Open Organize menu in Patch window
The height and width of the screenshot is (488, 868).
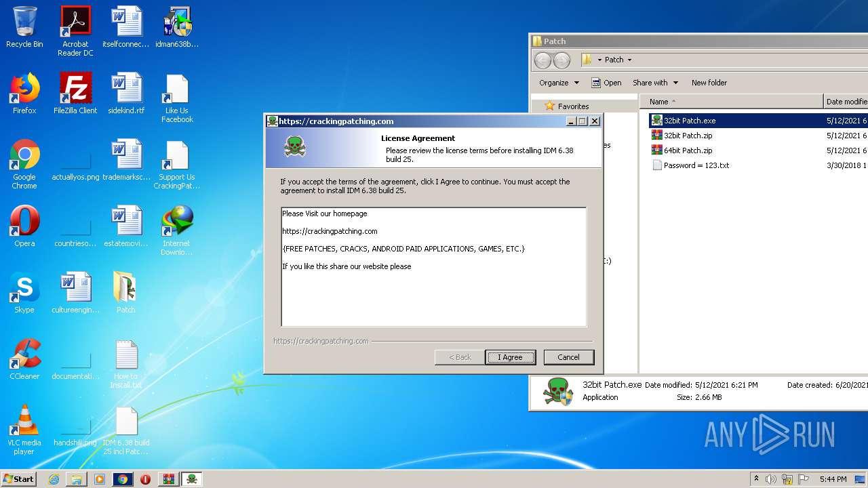click(559, 83)
